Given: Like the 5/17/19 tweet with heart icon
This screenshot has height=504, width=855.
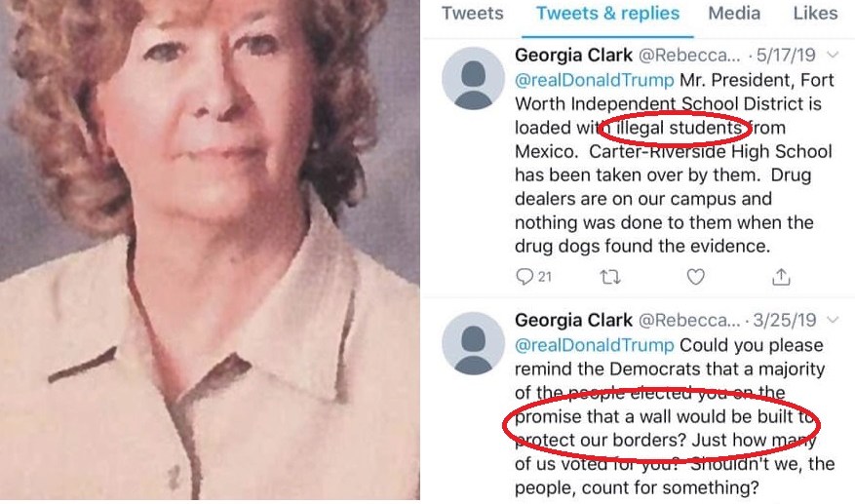Looking at the screenshot, I should click(695, 277).
